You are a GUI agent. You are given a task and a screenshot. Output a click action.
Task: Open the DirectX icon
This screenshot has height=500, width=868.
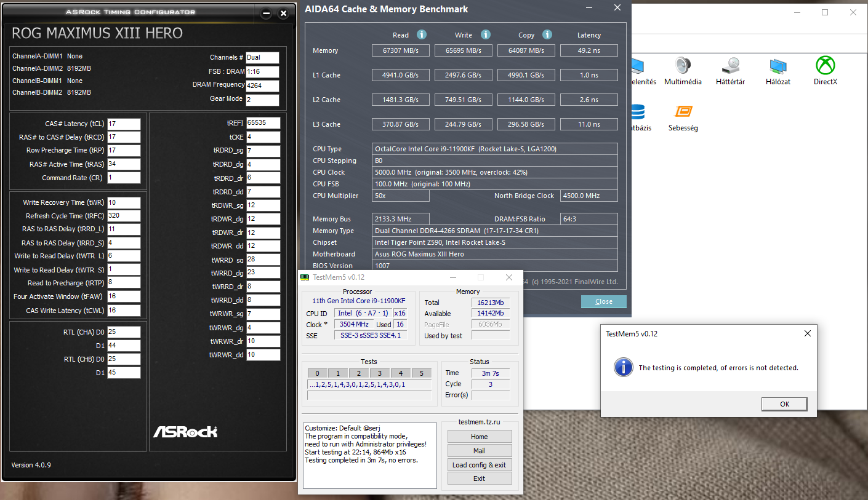point(825,71)
